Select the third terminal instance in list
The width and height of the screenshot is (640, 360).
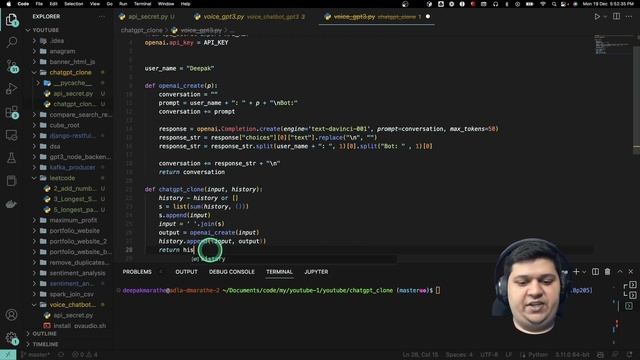pos(629,306)
